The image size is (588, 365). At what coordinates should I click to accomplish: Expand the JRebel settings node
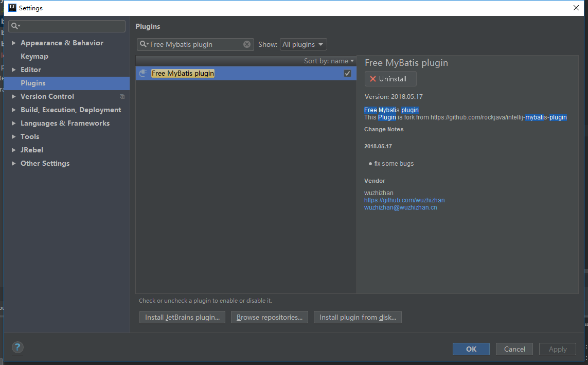[13, 150]
